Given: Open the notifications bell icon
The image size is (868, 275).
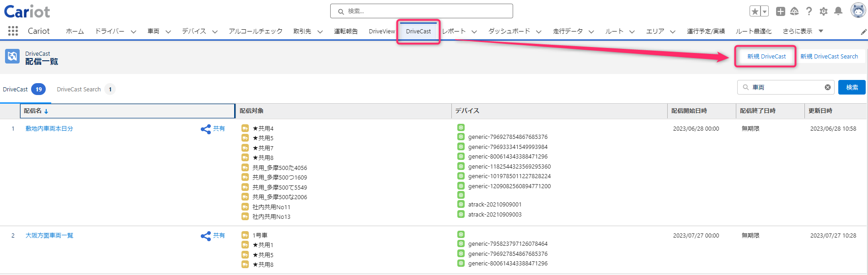Looking at the screenshot, I should (838, 11).
